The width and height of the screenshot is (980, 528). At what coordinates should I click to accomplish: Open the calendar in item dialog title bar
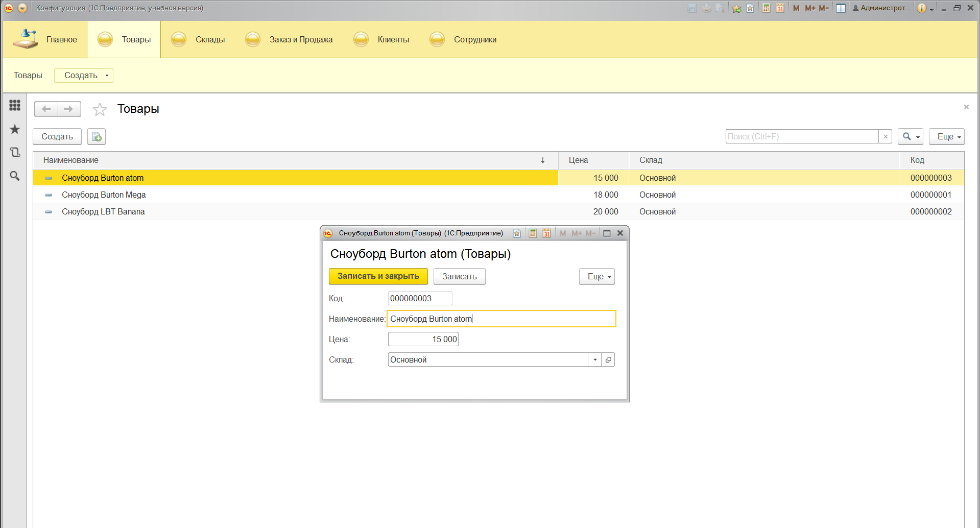546,233
